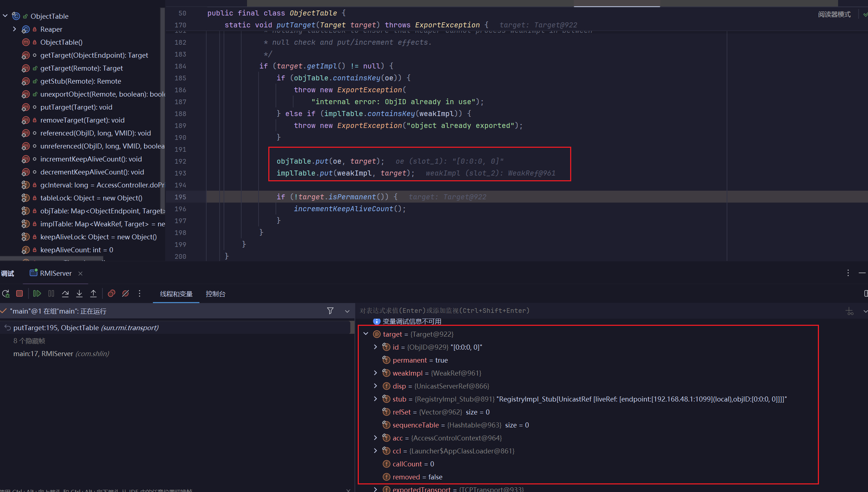Open the frames filter funnel icon
Image resolution: width=868 pixels, height=492 pixels.
330,311
